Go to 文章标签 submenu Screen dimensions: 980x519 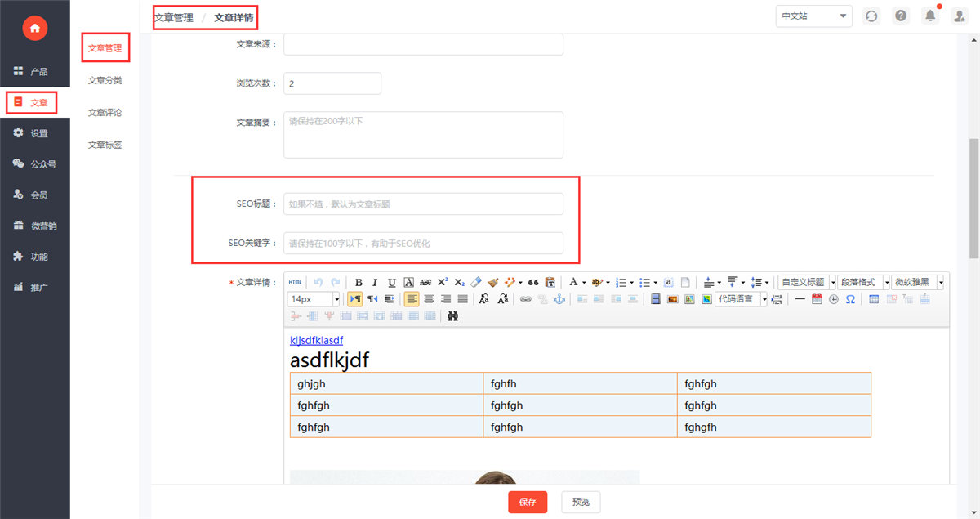(x=105, y=145)
